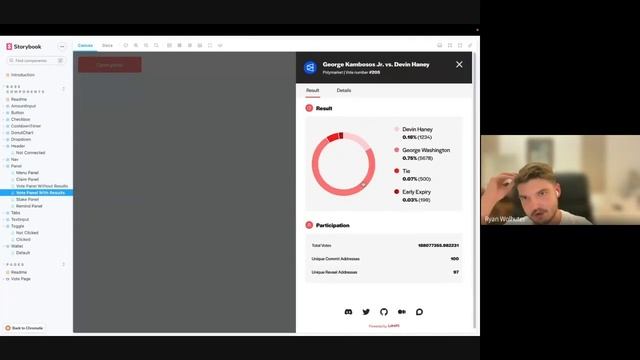
Task: Expand the TextInput component
Action: pyautogui.click(x=20, y=219)
